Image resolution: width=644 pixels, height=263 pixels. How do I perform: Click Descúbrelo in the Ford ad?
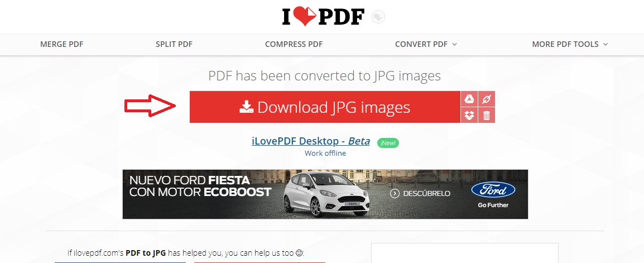pyautogui.click(x=420, y=194)
